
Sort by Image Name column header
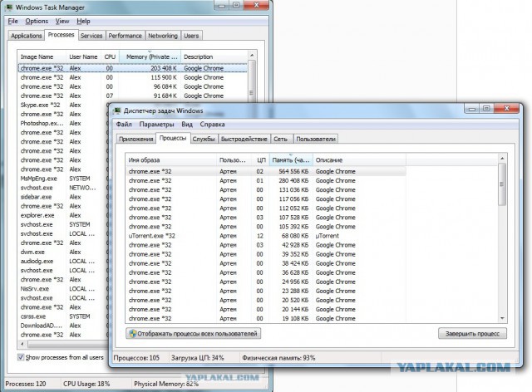coord(42,56)
